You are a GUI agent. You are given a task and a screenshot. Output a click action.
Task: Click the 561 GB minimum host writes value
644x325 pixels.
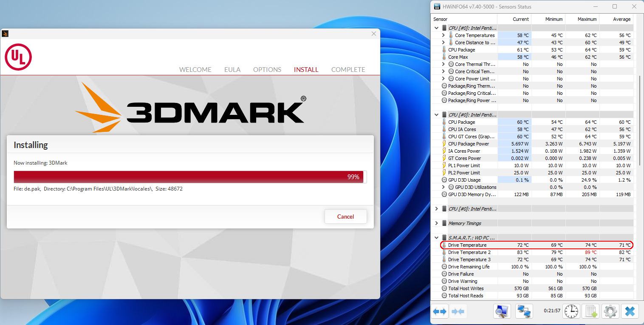pos(555,288)
